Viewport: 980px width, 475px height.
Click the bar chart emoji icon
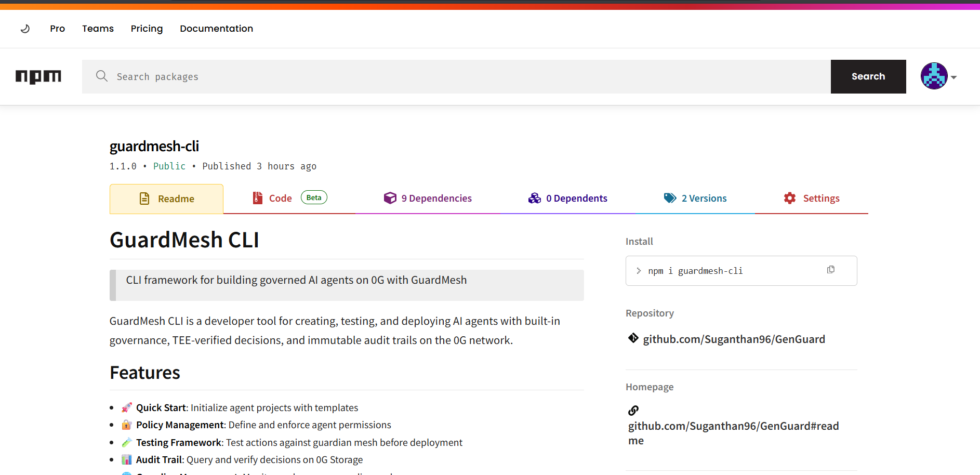pyautogui.click(x=127, y=459)
